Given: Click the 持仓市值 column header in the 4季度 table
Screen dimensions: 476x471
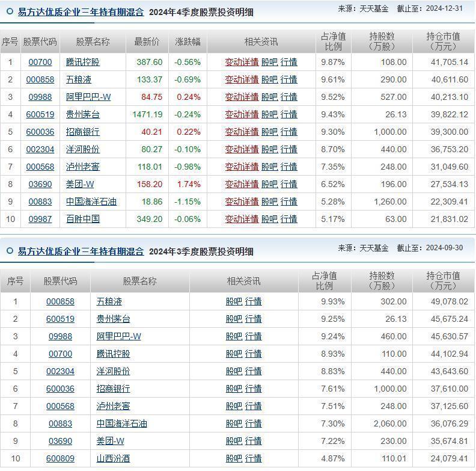Looking at the screenshot, I should [x=443, y=42].
